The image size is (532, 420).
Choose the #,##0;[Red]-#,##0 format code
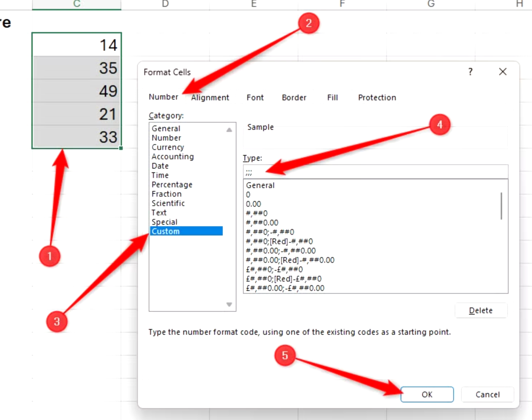coord(279,241)
